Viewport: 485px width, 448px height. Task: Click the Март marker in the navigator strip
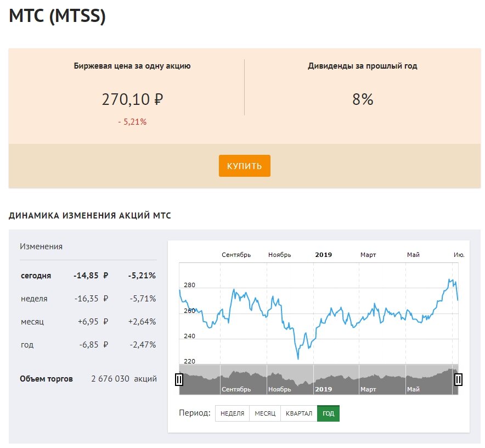pyautogui.click(x=368, y=389)
